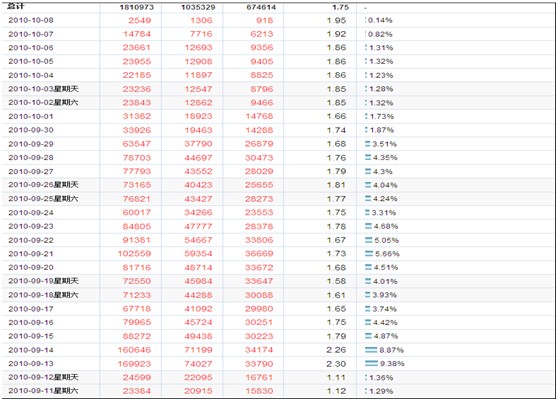This screenshot has width=558, height=401.
Task: Select the 2010-10-03 Sunday row
Action: 278,89
